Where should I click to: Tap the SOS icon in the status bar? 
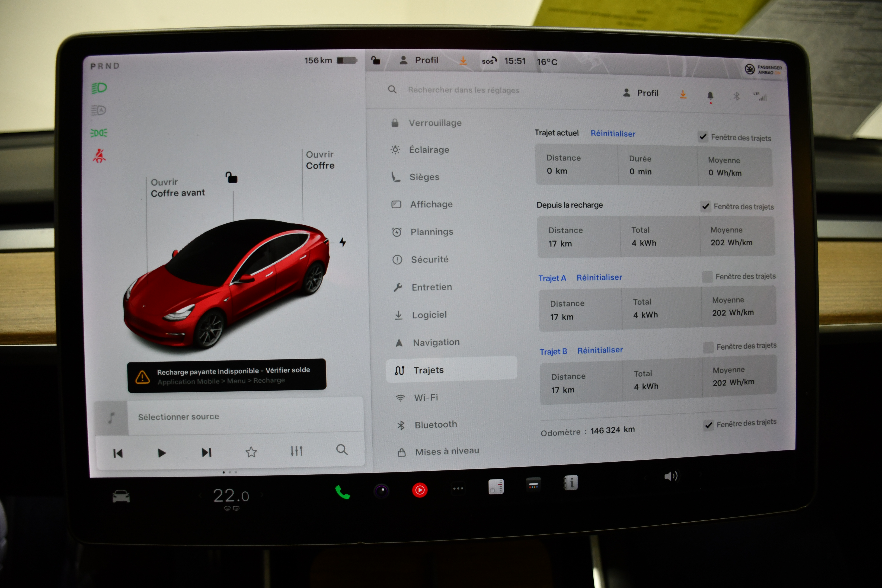[x=489, y=61]
